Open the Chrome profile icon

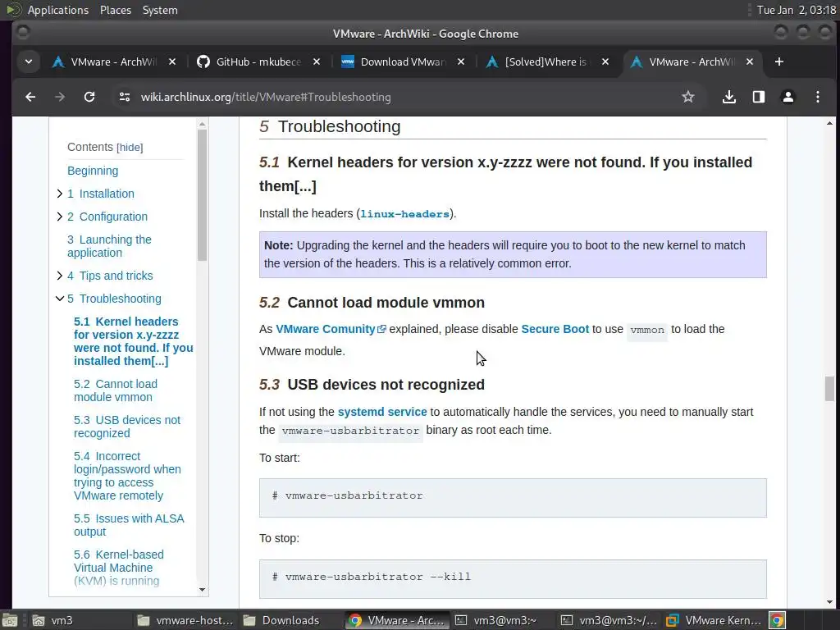(788, 97)
